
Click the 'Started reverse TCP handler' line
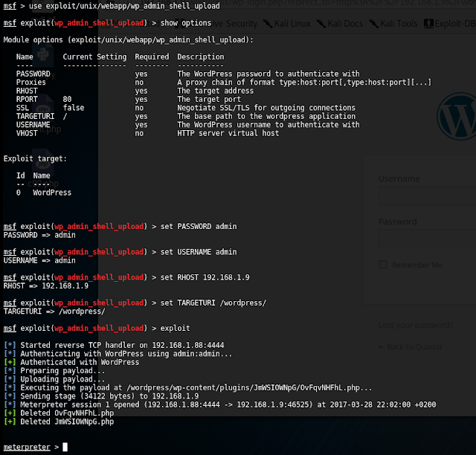[114, 345]
